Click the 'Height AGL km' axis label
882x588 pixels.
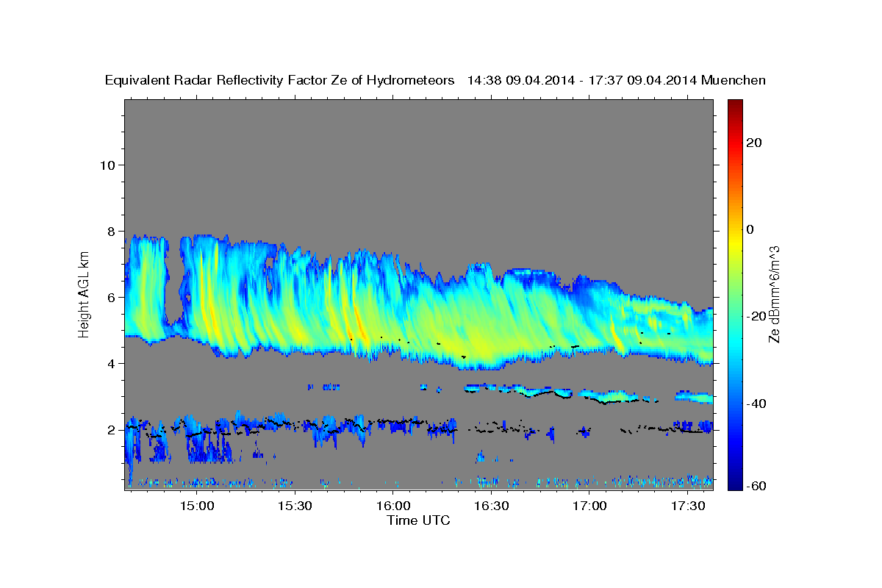pyautogui.click(x=85, y=294)
